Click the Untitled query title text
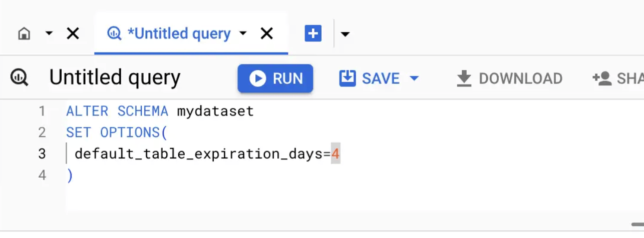Image resolution: width=644 pixels, height=238 pixels. point(115,77)
